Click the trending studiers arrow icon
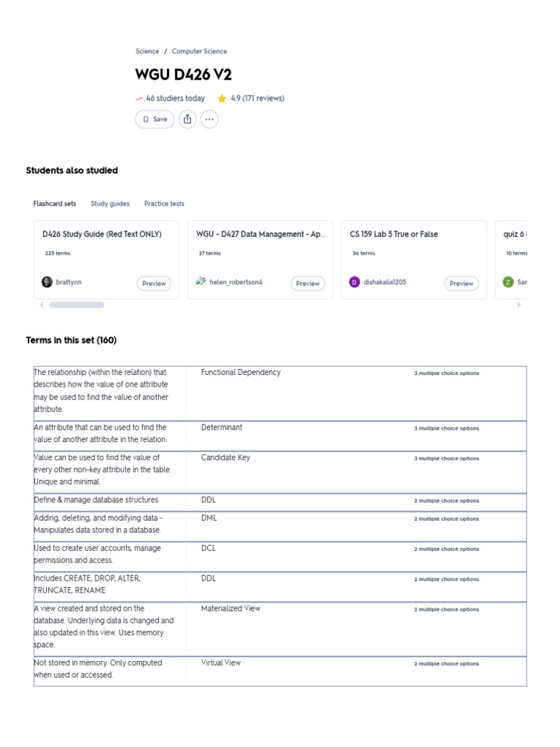Viewport: 560px width, 747px height. [139, 98]
